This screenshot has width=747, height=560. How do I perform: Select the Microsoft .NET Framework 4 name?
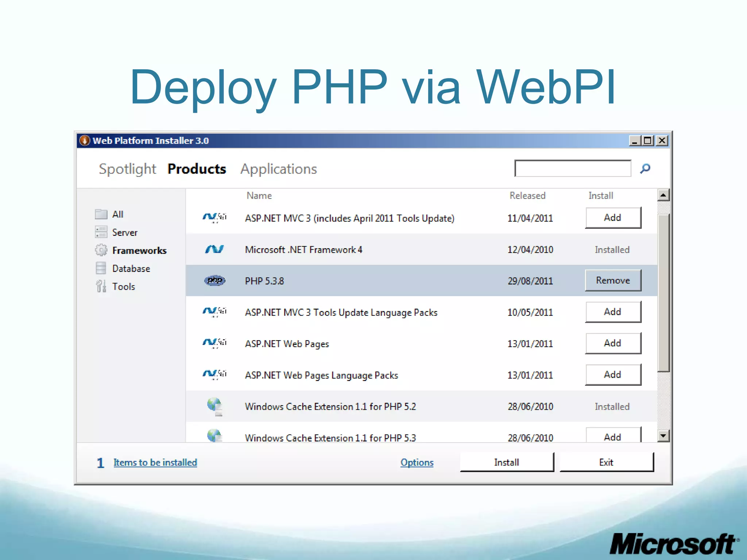[303, 250]
